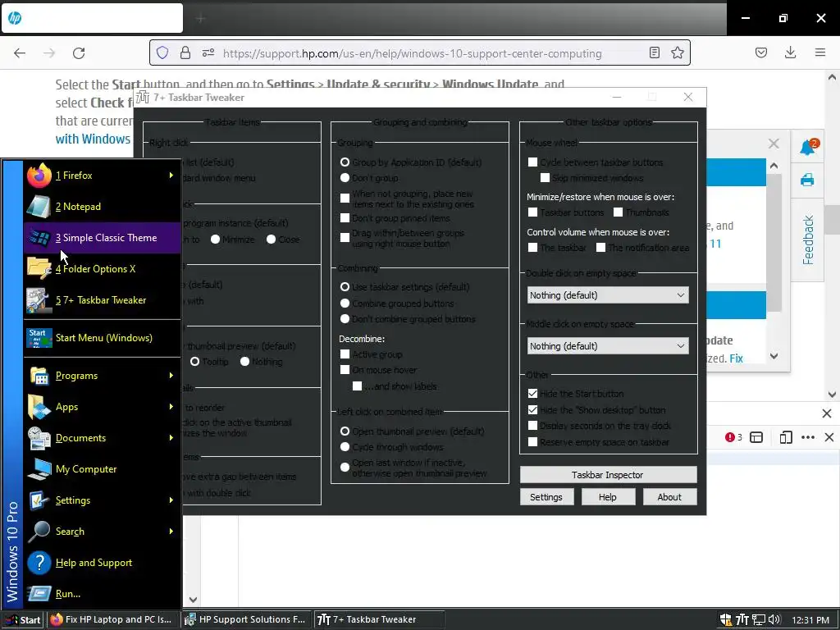Open My Computer from start menu
Screen dimensions: 840x630
pos(102,468)
